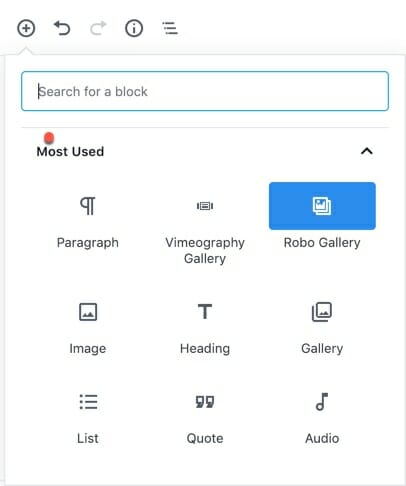The height and width of the screenshot is (486, 406).
Task: Click the redo arrow icon
Action: coord(98,28)
